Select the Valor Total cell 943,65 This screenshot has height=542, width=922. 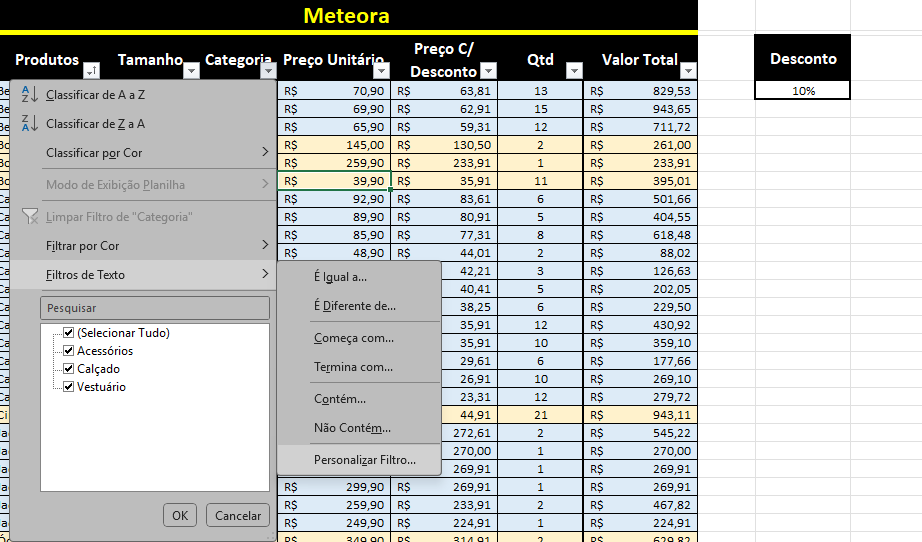640,109
